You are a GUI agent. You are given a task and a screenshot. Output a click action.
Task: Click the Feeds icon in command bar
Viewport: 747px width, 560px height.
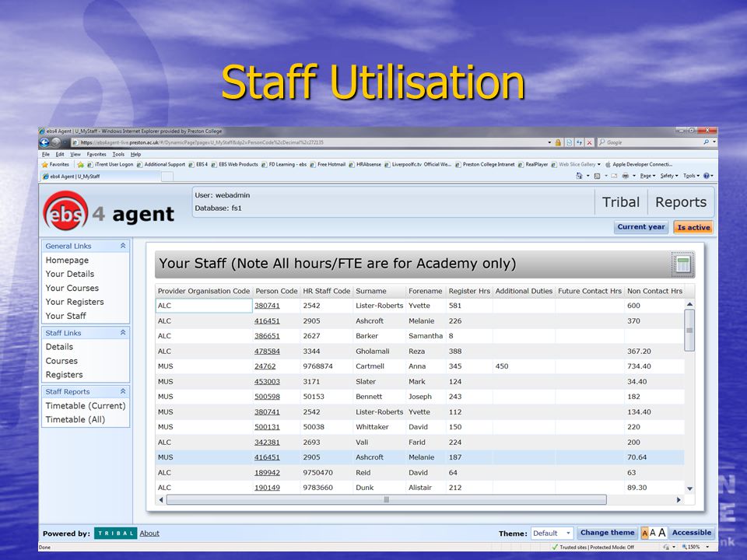click(597, 176)
